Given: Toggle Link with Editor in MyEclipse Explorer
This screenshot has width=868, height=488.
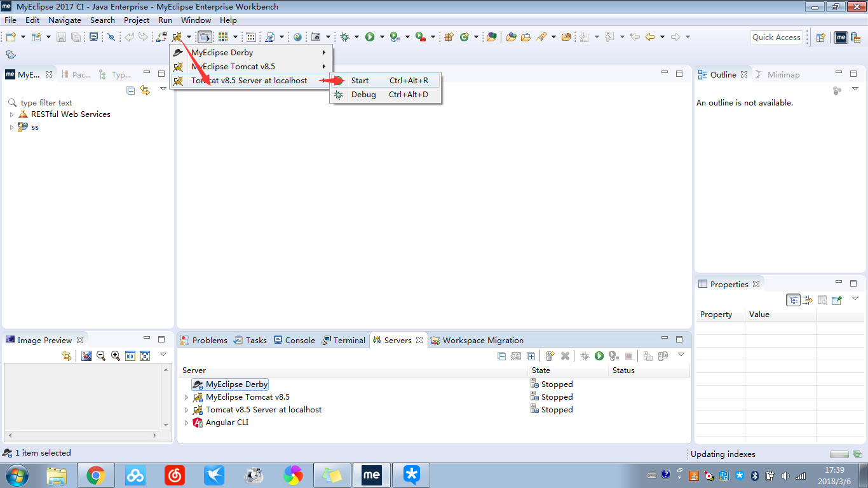Looking at the screenshot, I should (x=145, y=90).
